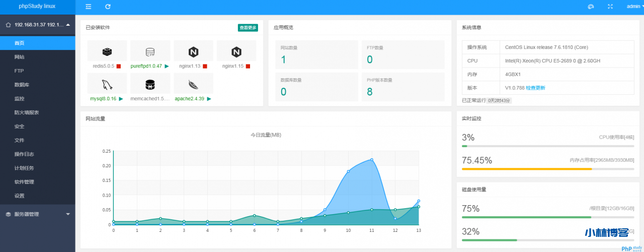Click the mysql8.0.16 dolphin icon
This screenshot has height=252, width=644.
tap(107, 84)
